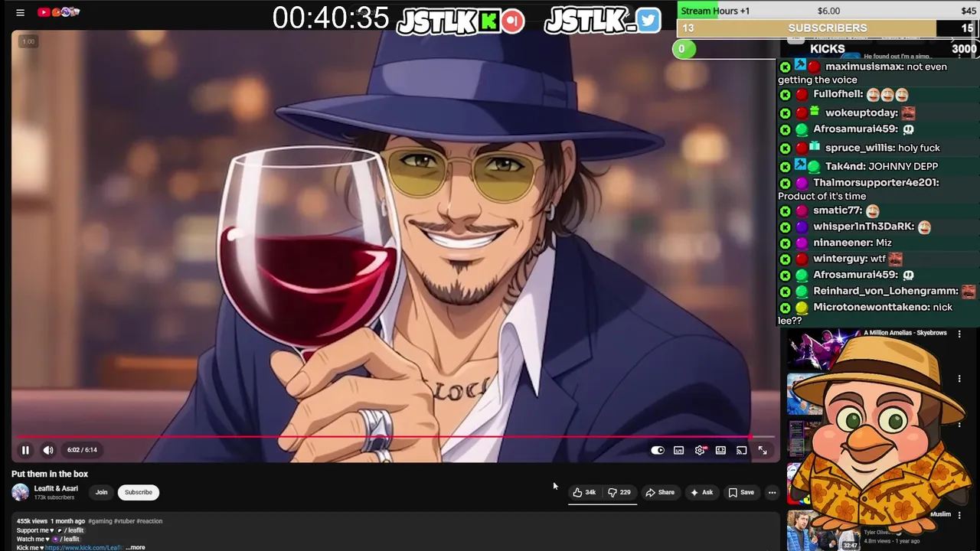Click the 455k views text in the description
Image resolution: width=980 pixels, height=551 pixels.
pos(32,521)
